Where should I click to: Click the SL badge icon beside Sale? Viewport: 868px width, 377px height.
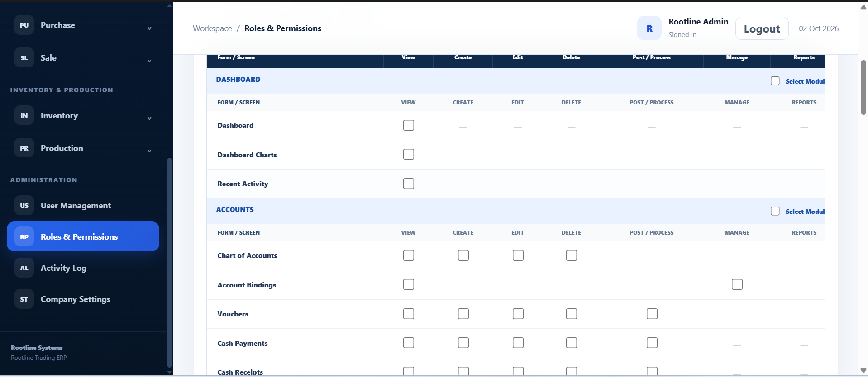pyautogui.click(x=24, y=58)
